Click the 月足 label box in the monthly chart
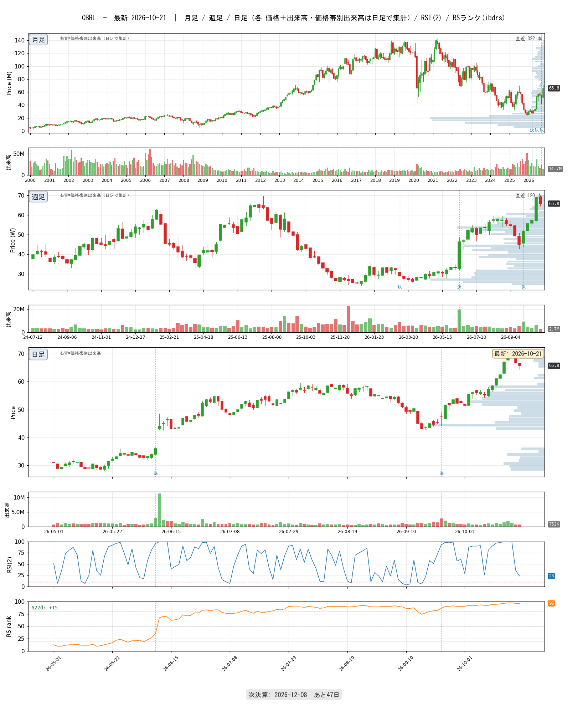This screenshot has height=706, width=588. [38, 40]
